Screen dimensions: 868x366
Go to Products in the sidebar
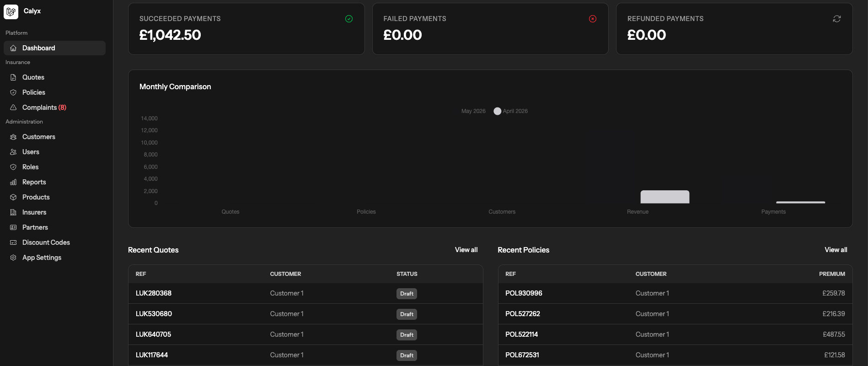pyautogui.click(x=54, y=197)
